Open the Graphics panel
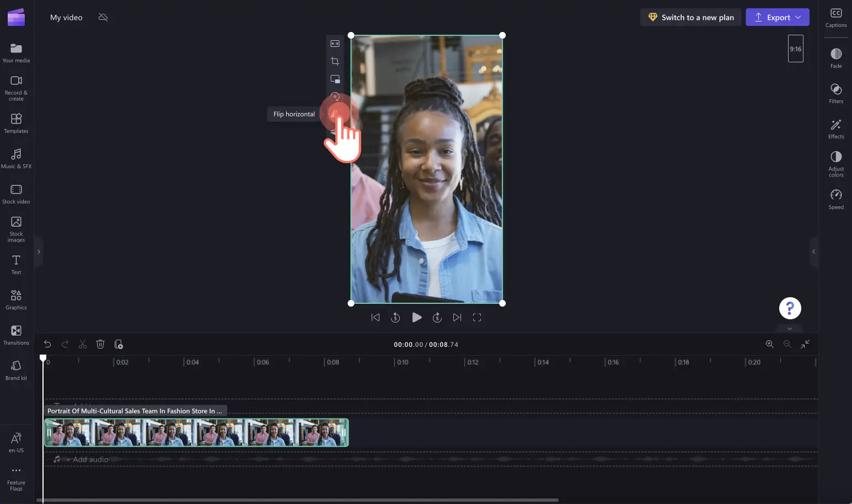This screenshot has height=504, width=852. tap(16, 300)
